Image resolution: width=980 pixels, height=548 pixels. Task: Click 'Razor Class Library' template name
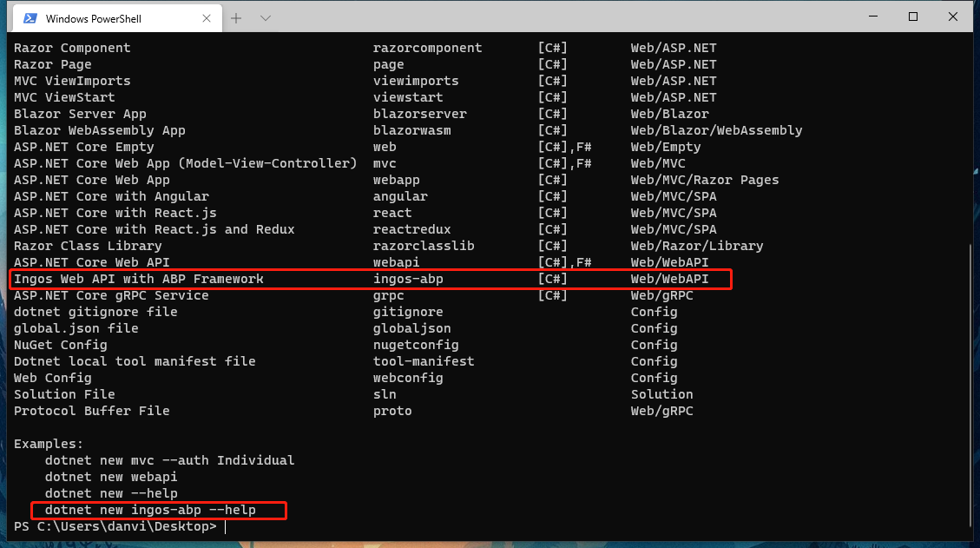point(89,246)
